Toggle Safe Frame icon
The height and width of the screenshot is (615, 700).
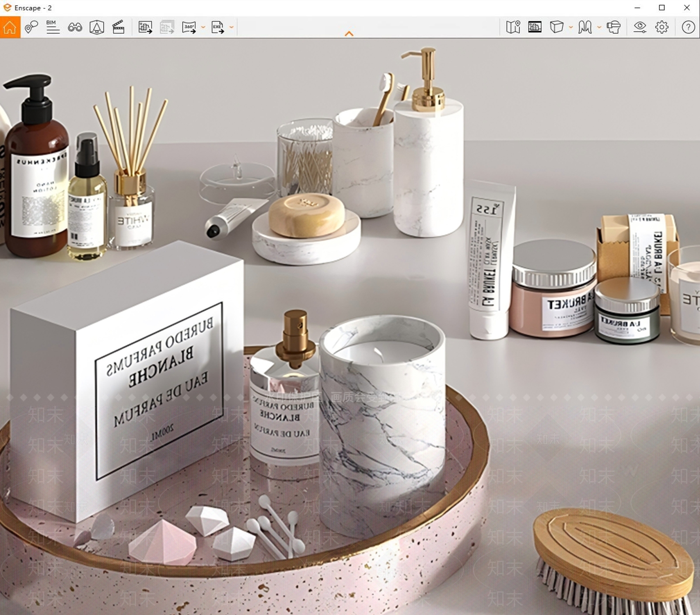[535, 27]
